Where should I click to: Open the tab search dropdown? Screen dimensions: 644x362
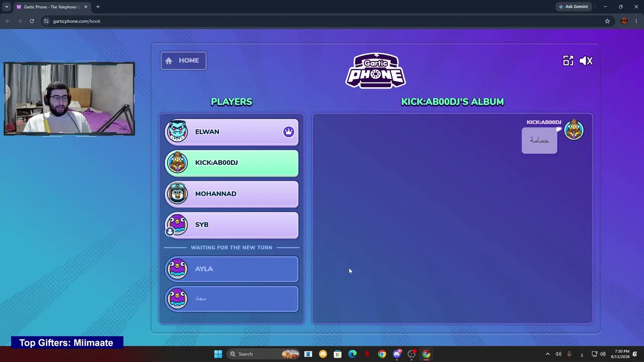point(7,7)
